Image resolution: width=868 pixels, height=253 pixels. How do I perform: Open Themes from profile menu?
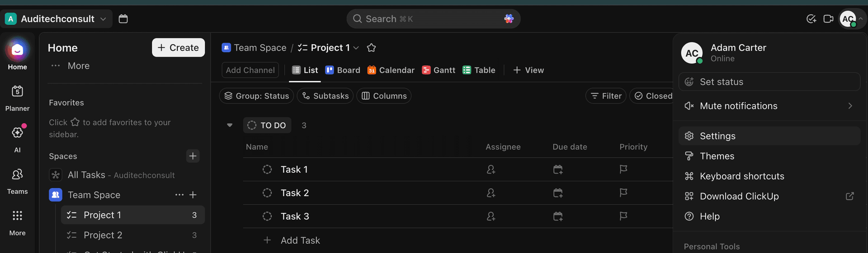pyautogui.click(x=769, y=156)
